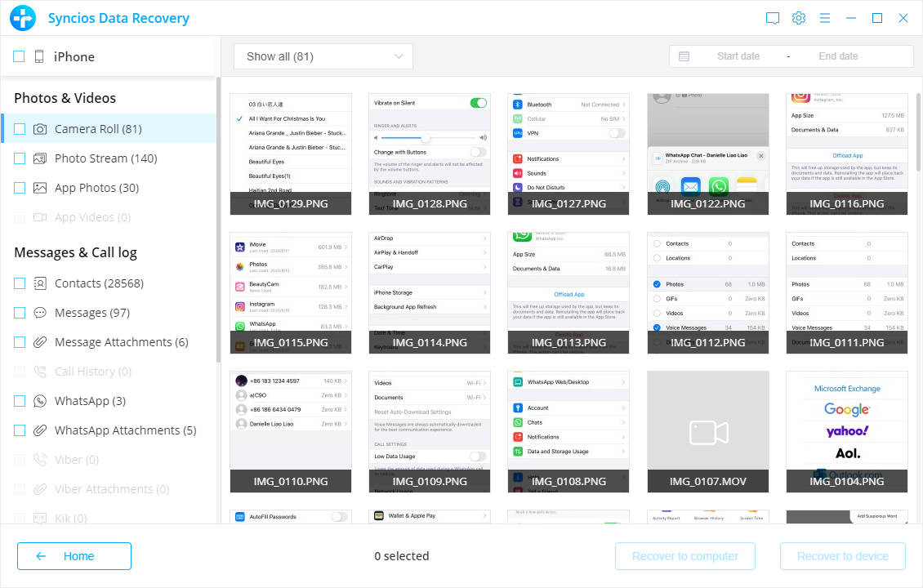The height and width of the screenshot is (588, 923).
Task: Click the Call History phone icon
Action: [x=40, y=372]
